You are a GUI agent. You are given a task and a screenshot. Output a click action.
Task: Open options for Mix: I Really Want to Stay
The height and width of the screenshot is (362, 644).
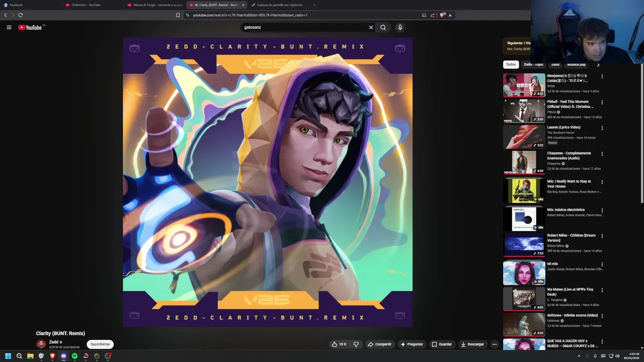click(602, 182)
